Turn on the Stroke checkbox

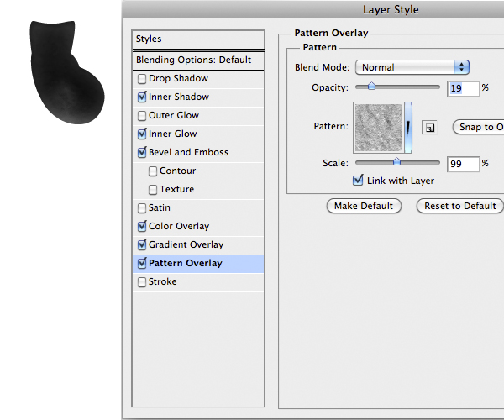[x=141, y=282]
